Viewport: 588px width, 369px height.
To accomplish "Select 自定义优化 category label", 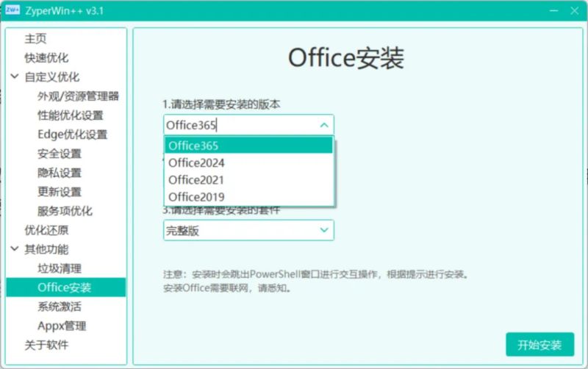I will pyautogui.click(x=52, y=77).
